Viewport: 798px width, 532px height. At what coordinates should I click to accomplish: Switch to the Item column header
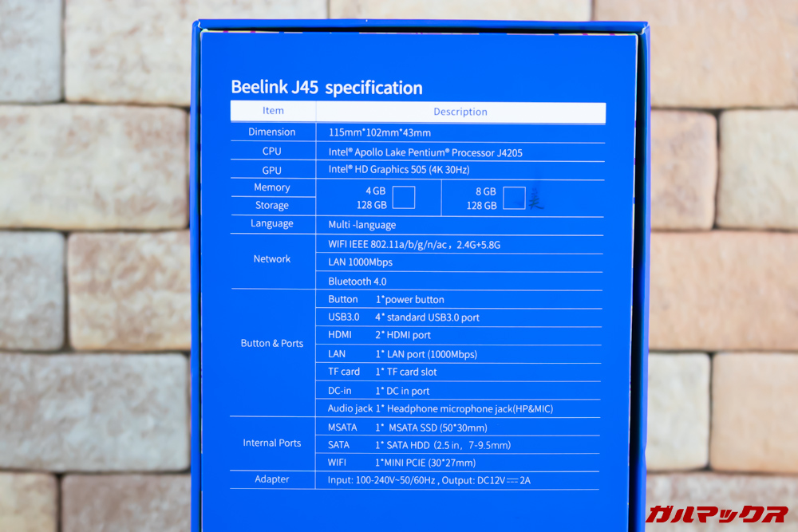click(272, 111)
